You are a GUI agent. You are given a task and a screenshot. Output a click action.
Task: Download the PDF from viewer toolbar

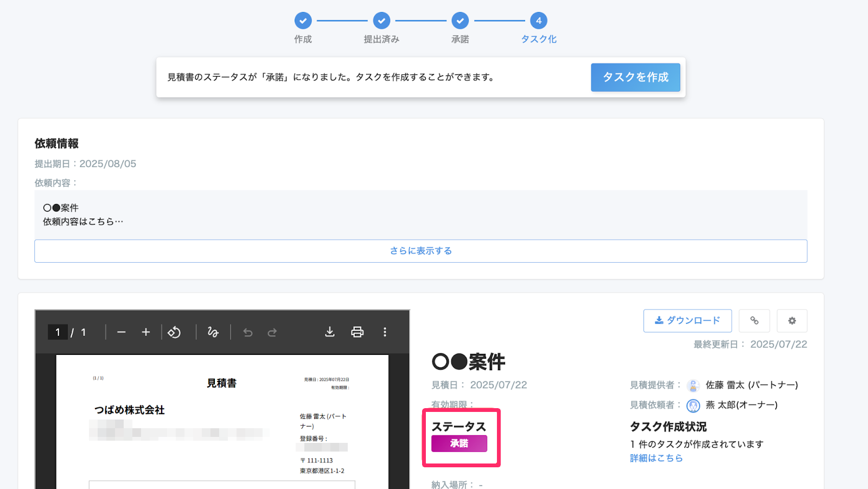coord(329,332)
